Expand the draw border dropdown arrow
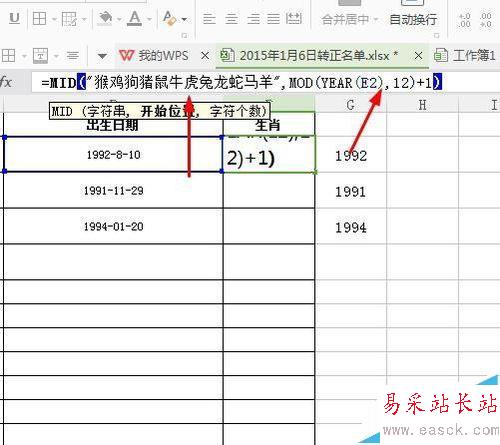500x445 pixels. tap(84, 19)
